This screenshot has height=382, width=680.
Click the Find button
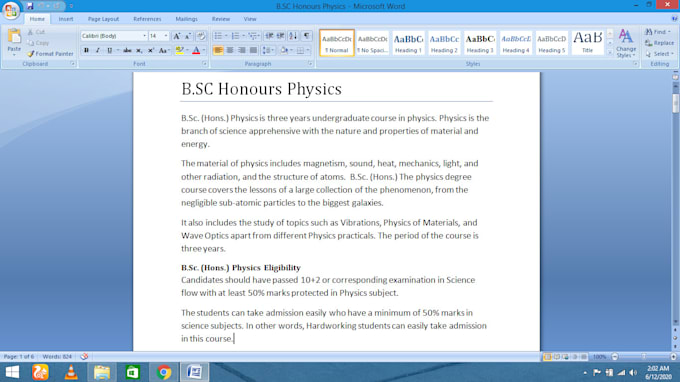pyautogui.click(x=657, y=32)
